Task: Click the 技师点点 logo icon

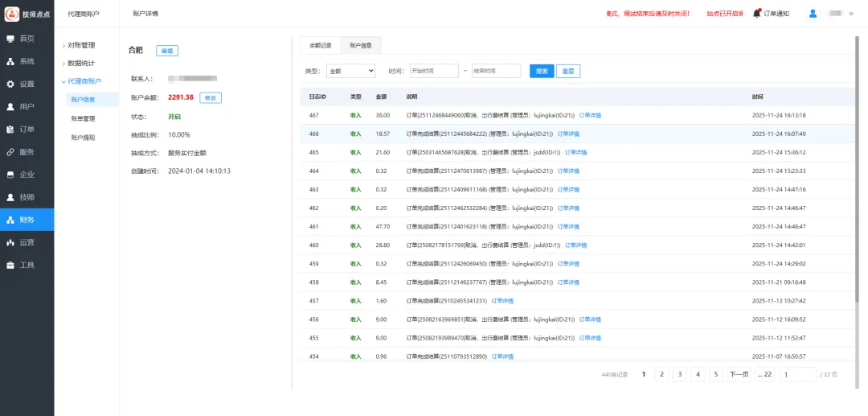Action: (x=11, y=14)
